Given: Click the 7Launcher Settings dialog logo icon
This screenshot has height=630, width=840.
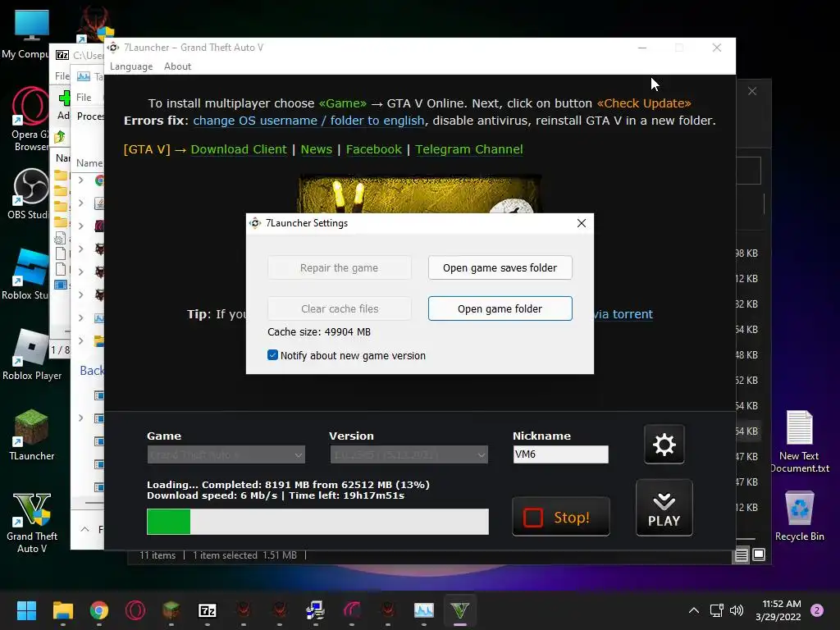Looking at the screenshot, I should 255,223.
